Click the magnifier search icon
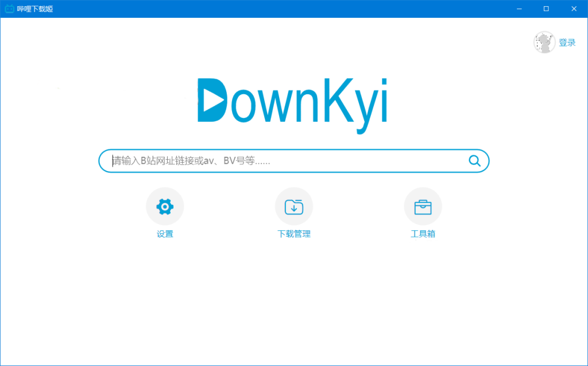The image size is (588, 366). tap(474, 161)
